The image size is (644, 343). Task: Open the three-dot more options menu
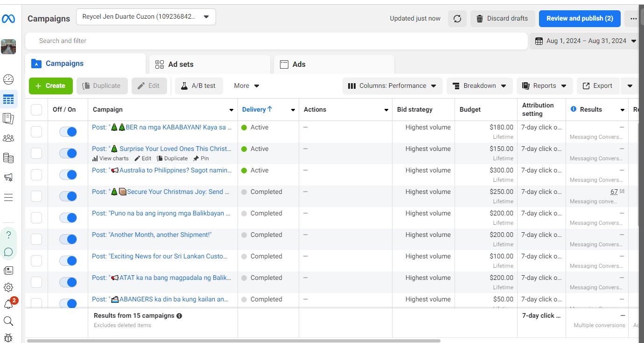coord(633,19)
